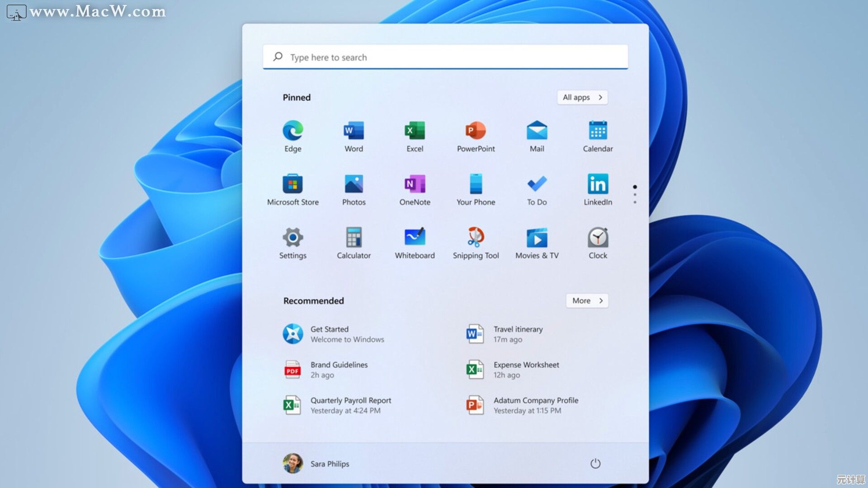Launch the To Do app
This screenshot has height=488, width=868.
(x=536, y=187)
